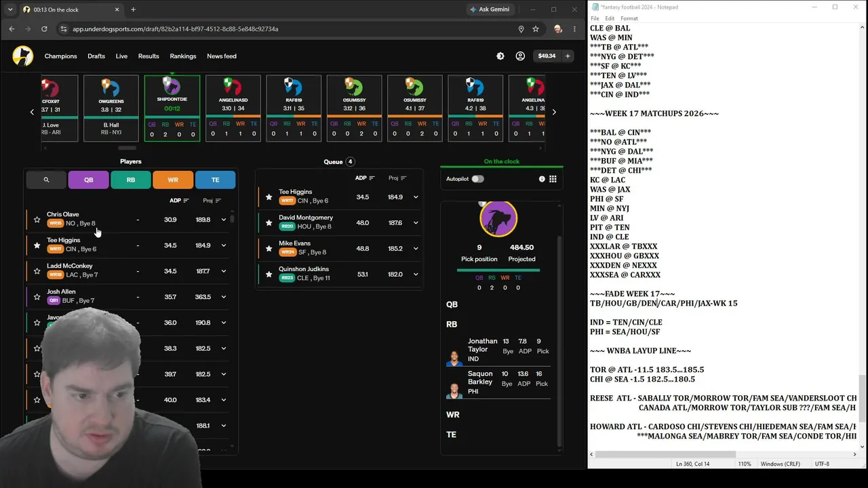868x488 pixels.
Task: Remove Quinshon Judkins from queue via star
Action: (269, 274)
